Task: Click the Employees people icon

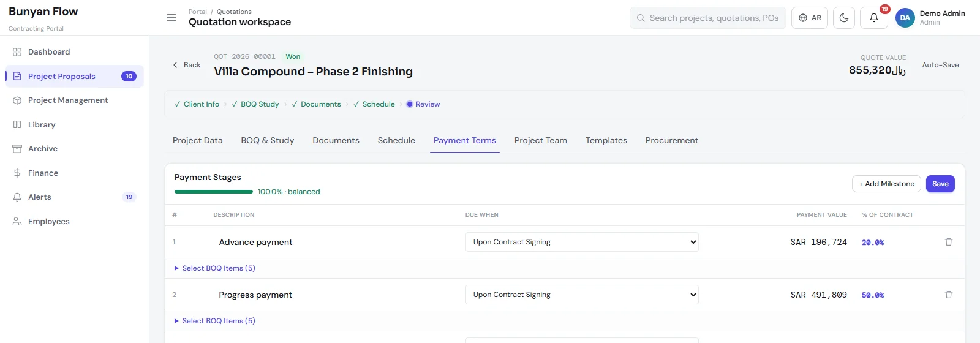Action: point(17,222)
